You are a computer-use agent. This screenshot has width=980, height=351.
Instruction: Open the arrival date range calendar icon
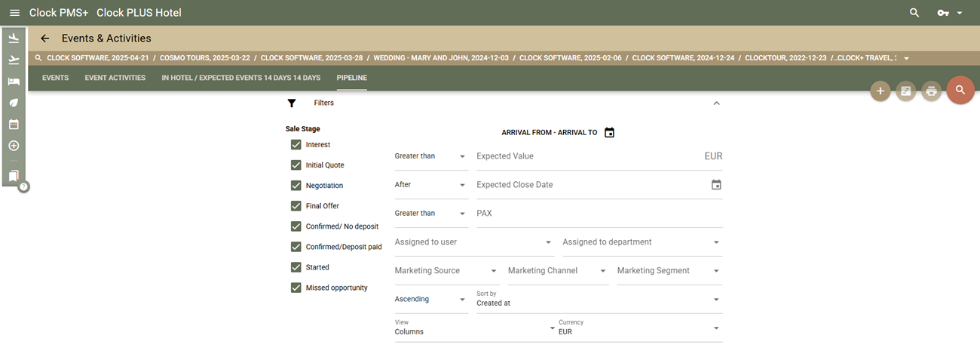pos(609,133)
